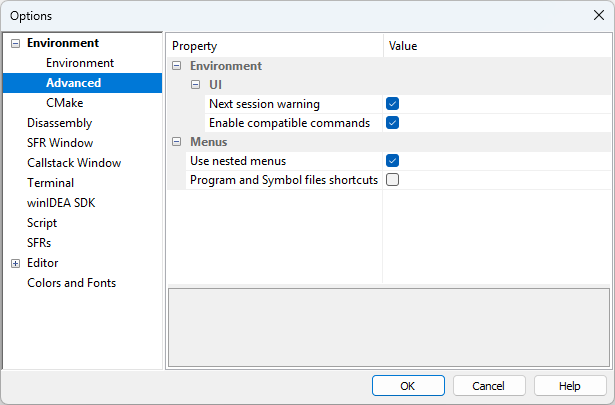Select the Enable compatible commands row label

click(x=289, y=123)
